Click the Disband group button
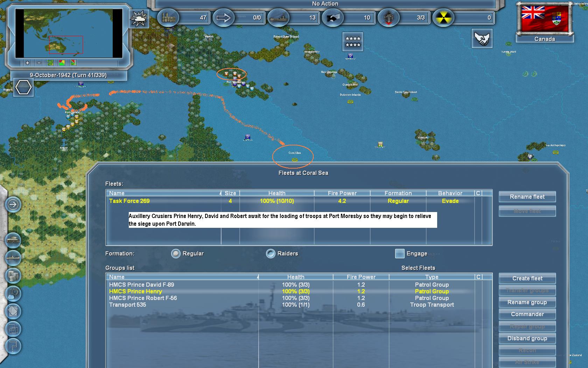Viewport: 588px width, 368px height. (x=527, y=338)
